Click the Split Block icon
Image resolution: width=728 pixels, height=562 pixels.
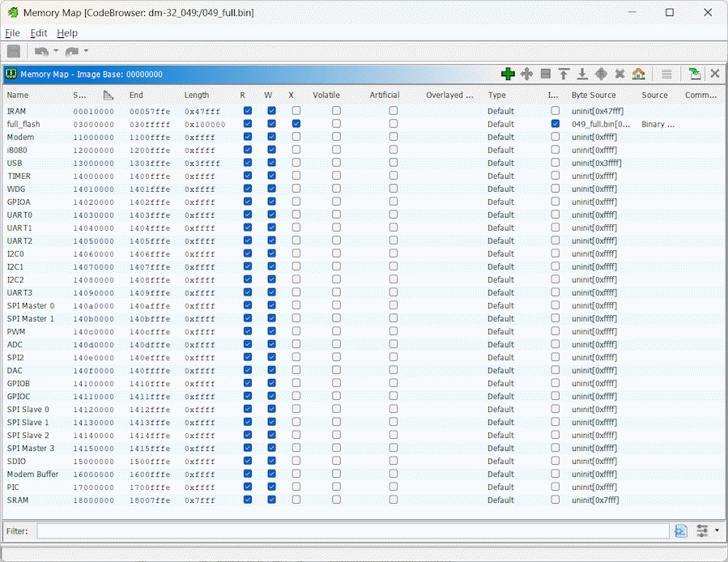pyautogui.click(x=545, y=74)
